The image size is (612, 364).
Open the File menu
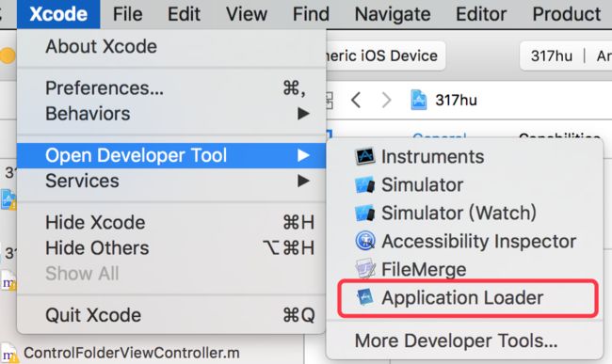(127, 14)
